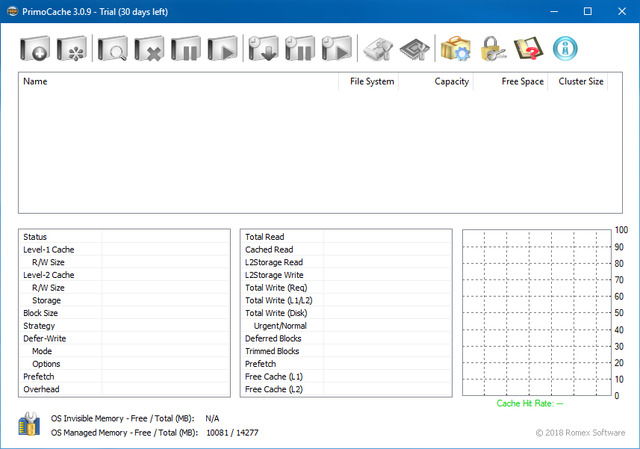This screenshot has width=640, height=449.
Task: Click the Configure cache task icon
Action: coord(72,48)
